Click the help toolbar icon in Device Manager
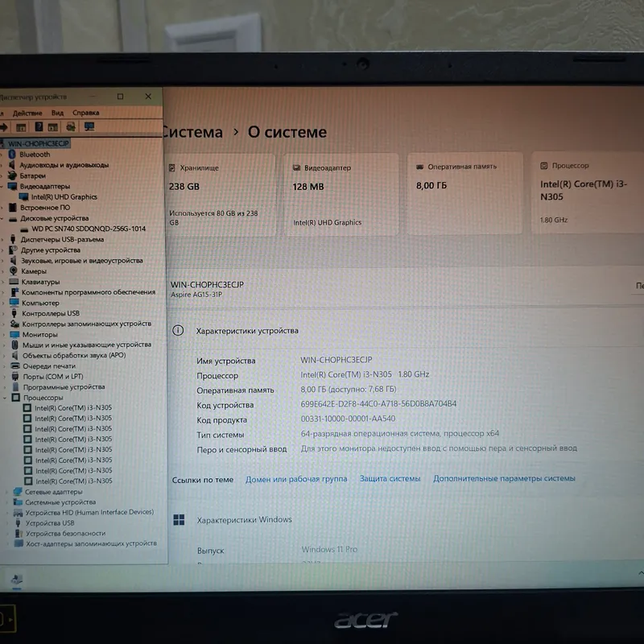644x644 pixels. [39, 127]
